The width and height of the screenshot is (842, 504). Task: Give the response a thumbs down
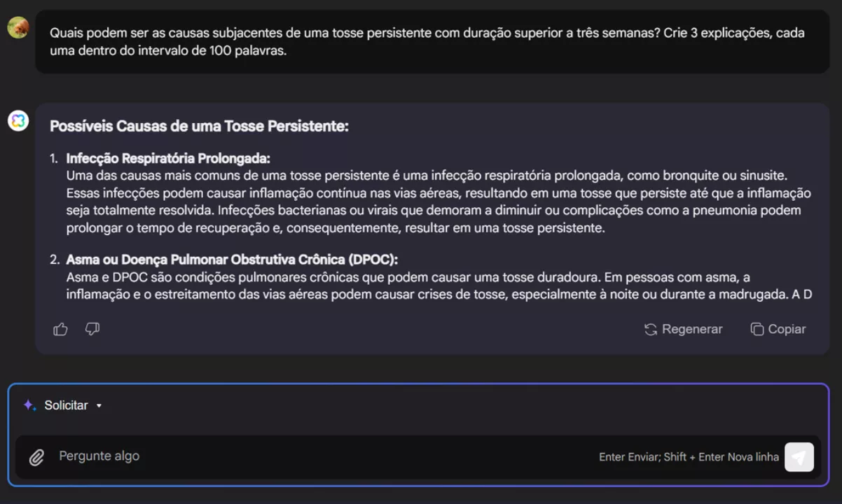click(x=92, y=329)
